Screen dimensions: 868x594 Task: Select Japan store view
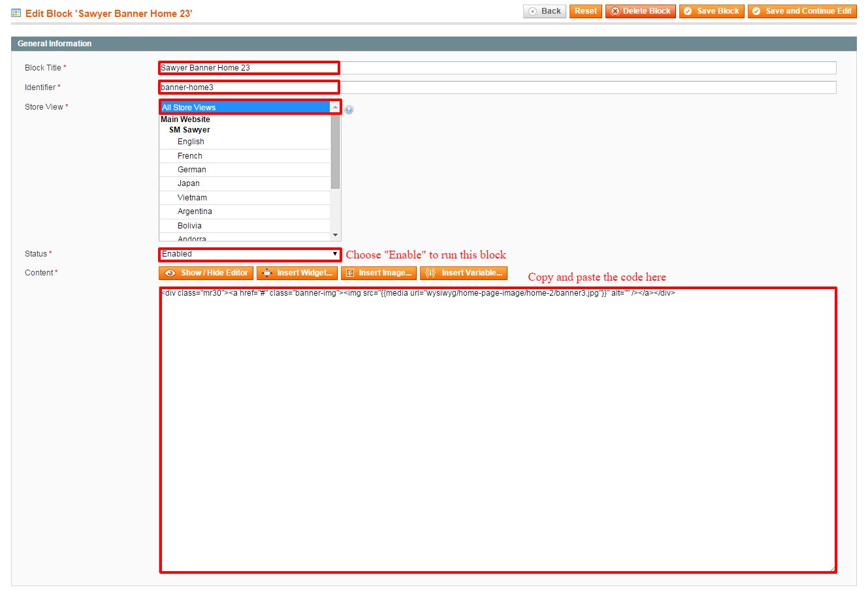[245, 183]
